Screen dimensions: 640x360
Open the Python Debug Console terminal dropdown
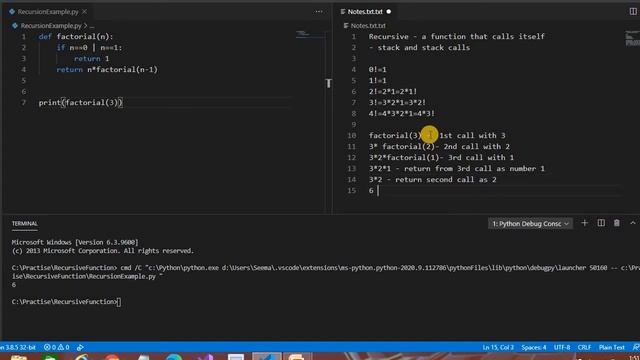click(x=530, y=224)
